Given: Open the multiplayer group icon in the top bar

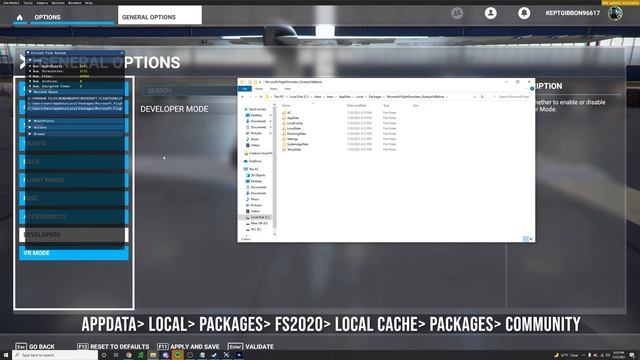Looking at the screenshot, I should (x=457, y=13).
